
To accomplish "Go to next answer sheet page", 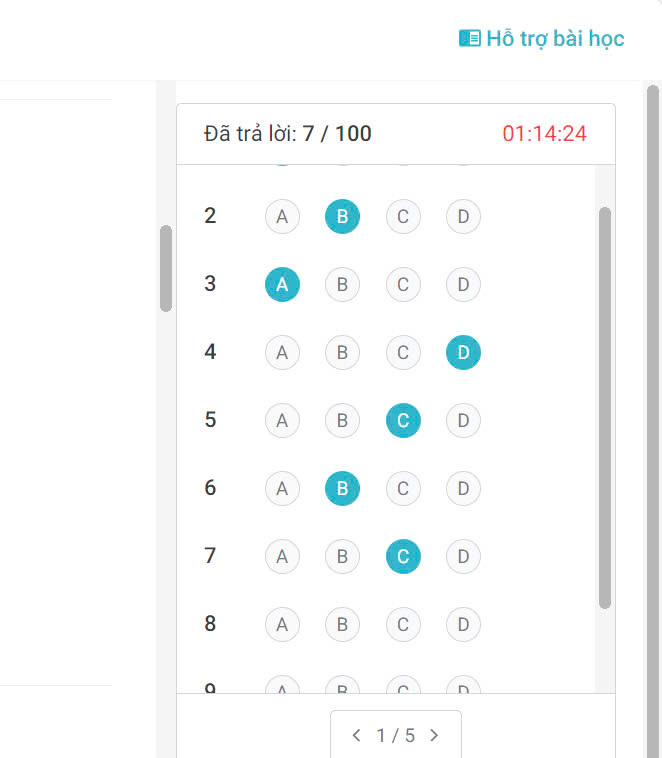I will pos(434,736).
